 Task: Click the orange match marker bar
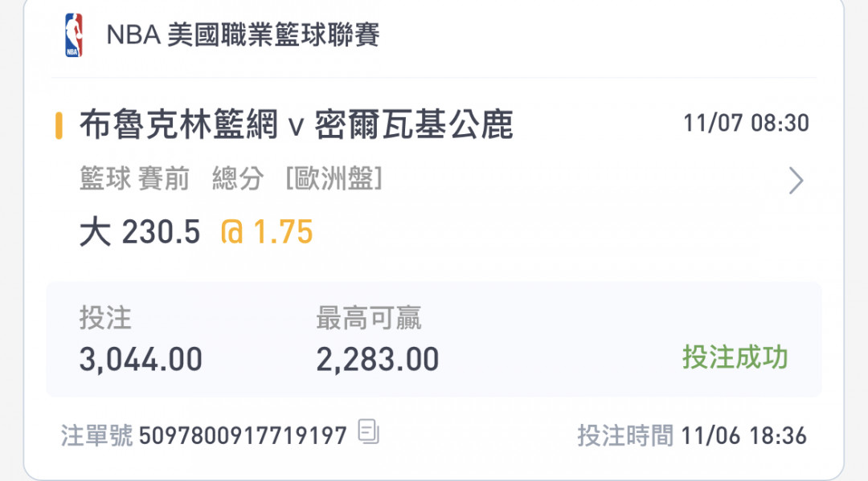[x=59, y=125]
